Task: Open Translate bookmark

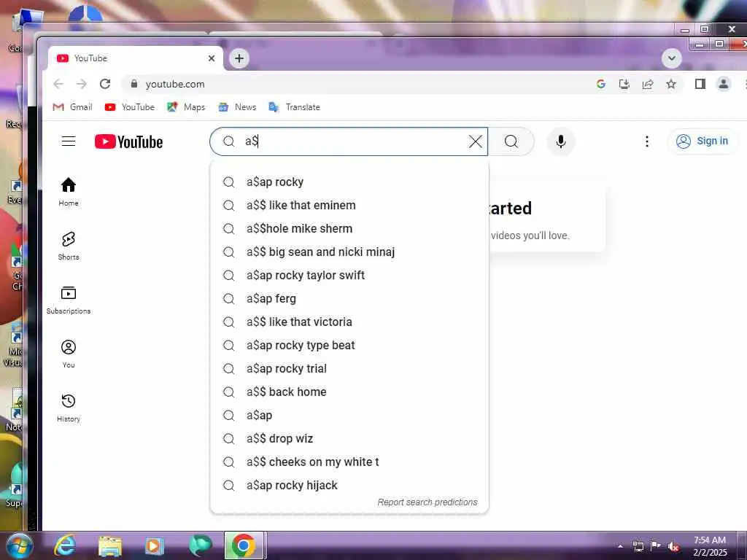Action: tap(294, 107)
